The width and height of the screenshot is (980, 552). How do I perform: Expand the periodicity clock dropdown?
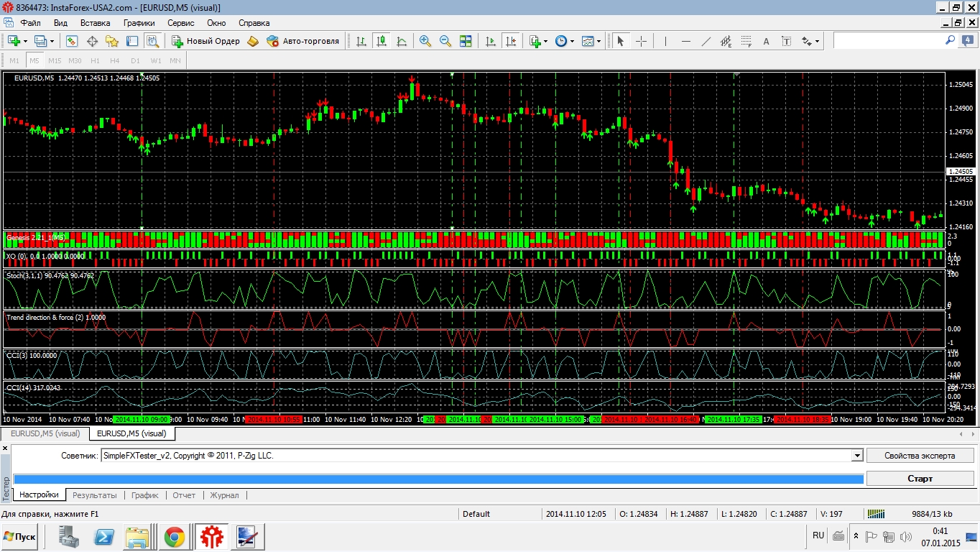coord(572,41)
